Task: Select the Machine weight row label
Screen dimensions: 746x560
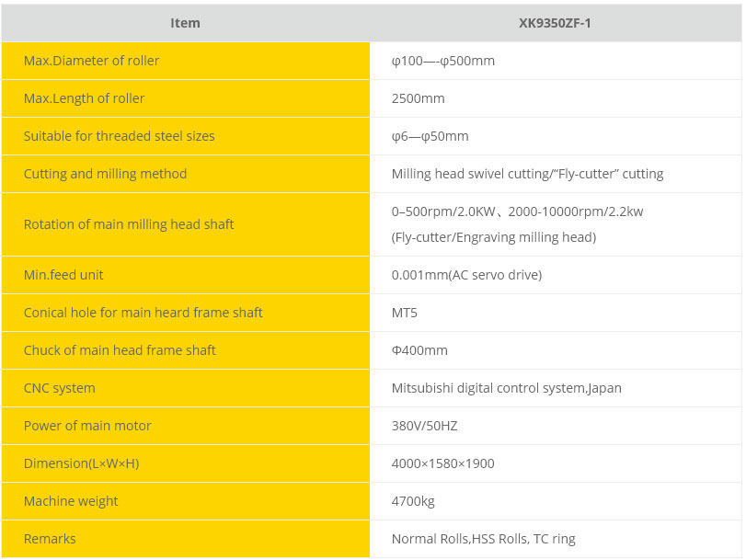Action: point(71,501)
